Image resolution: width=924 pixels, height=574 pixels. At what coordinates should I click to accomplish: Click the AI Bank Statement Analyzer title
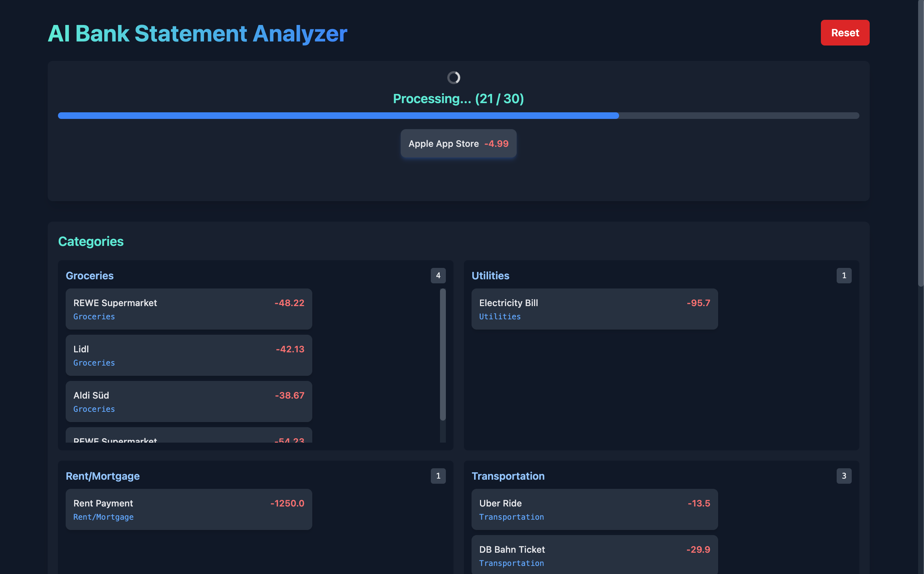click(197, 33)
